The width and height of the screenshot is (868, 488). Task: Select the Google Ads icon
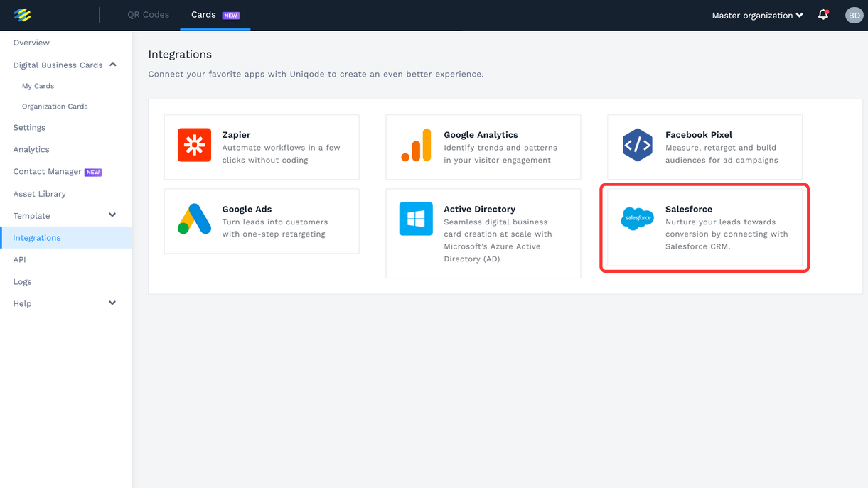click(x=193, y=219)
